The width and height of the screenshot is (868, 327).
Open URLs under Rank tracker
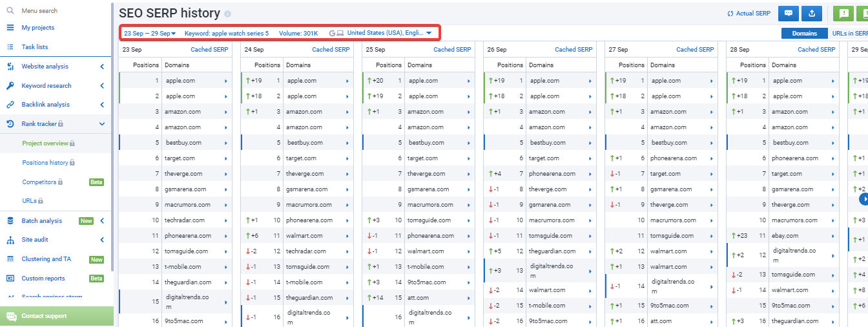tap(30, 201)
